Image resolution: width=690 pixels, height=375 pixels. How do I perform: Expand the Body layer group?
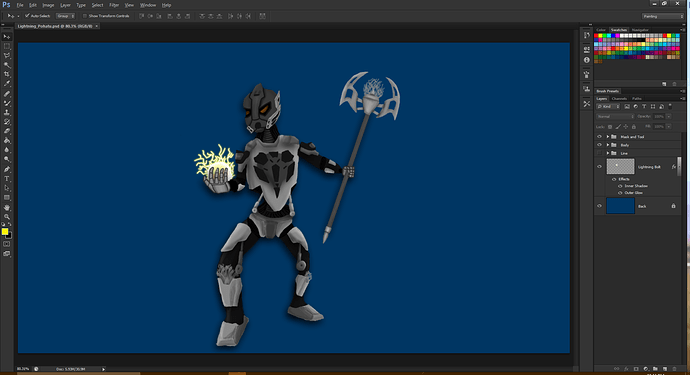point(608,145)
